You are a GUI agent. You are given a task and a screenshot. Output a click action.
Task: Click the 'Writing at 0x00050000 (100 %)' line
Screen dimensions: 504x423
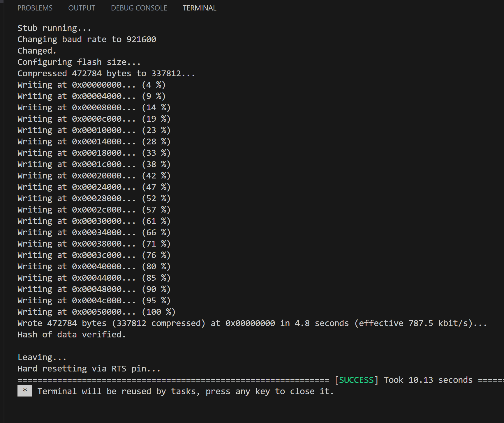point(96,312)
